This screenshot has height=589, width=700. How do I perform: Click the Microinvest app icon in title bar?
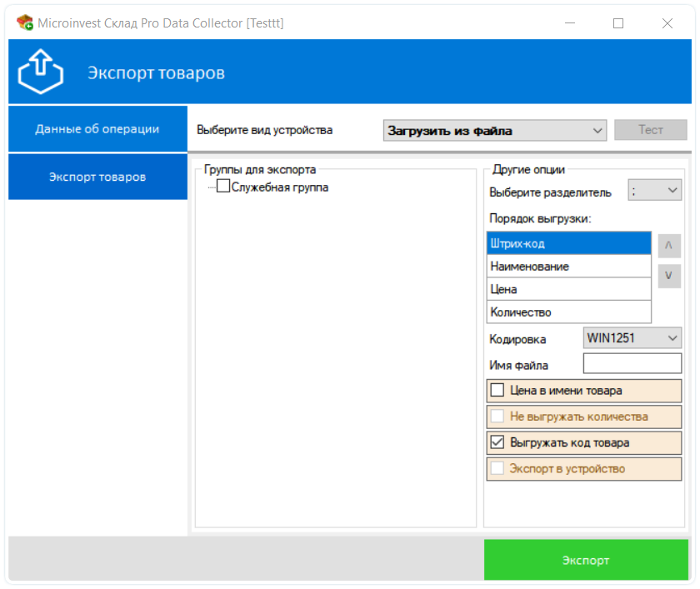pos(25,22)
